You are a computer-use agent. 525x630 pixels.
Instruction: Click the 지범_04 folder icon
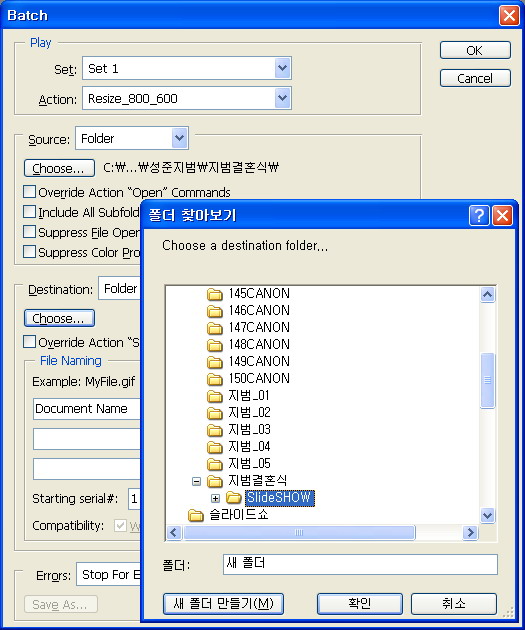click(x=214, y=447)
